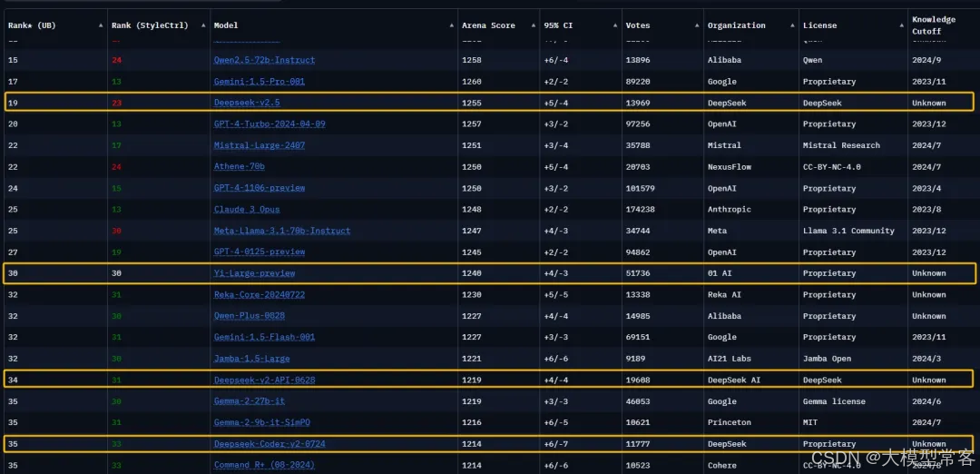The width and height of the screenshot is (980, 474).
Task: Click the knowledge cutoff 2024/9
Action: point(925,60)
